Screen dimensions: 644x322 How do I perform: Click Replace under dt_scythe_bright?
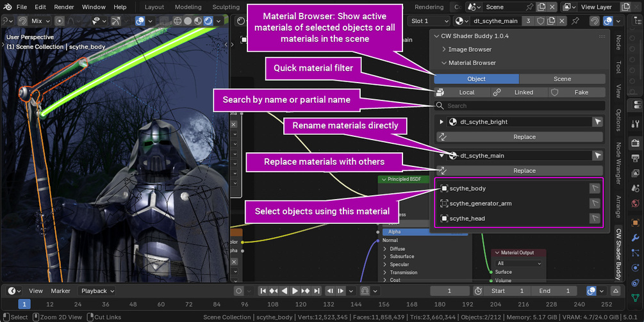[x=520, y=137]
